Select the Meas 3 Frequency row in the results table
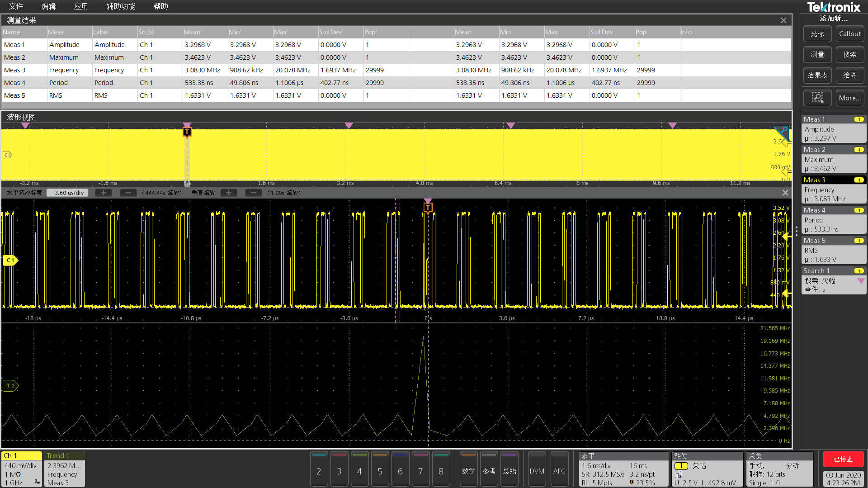 pos(396,70)
